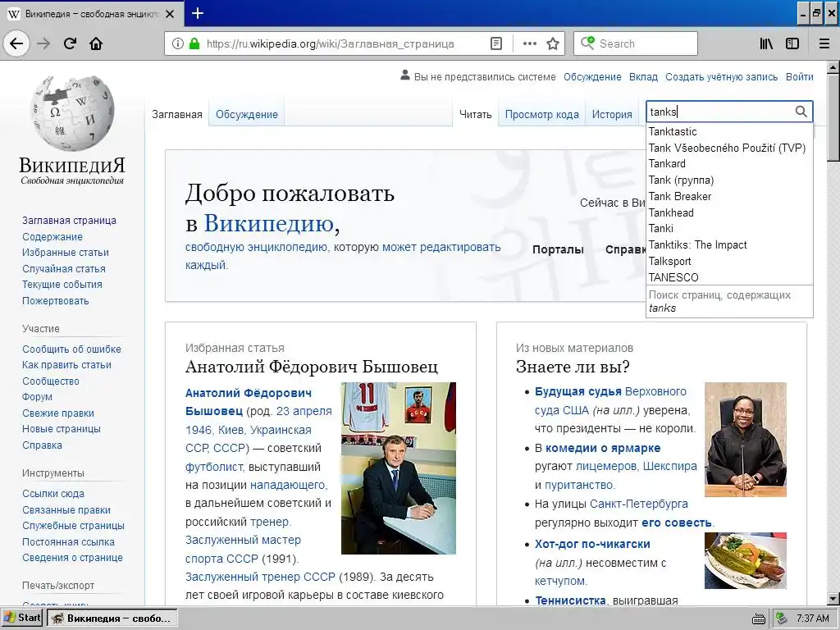
Task: Choose Talksport suggestion
Action: 729,262
